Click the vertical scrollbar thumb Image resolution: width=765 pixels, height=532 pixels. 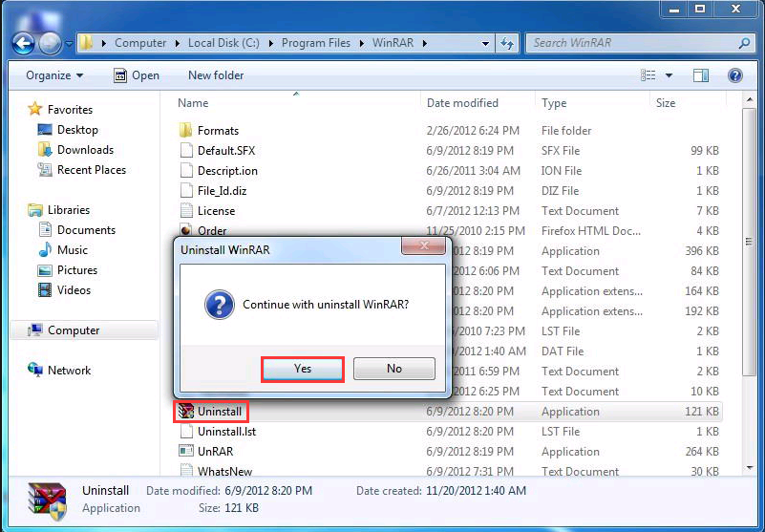[x=749, y=242]
